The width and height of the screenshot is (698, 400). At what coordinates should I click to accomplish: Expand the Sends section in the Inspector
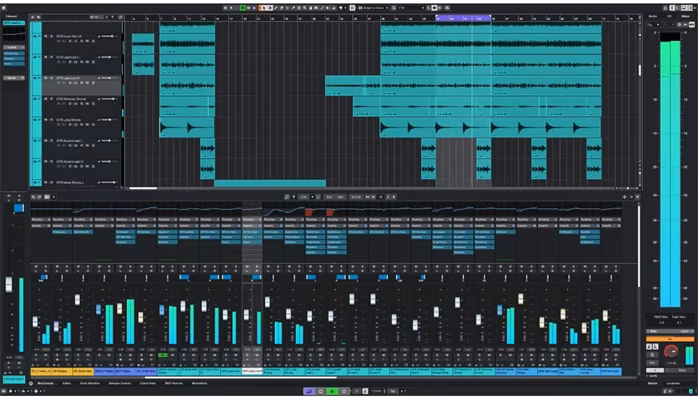14,78
